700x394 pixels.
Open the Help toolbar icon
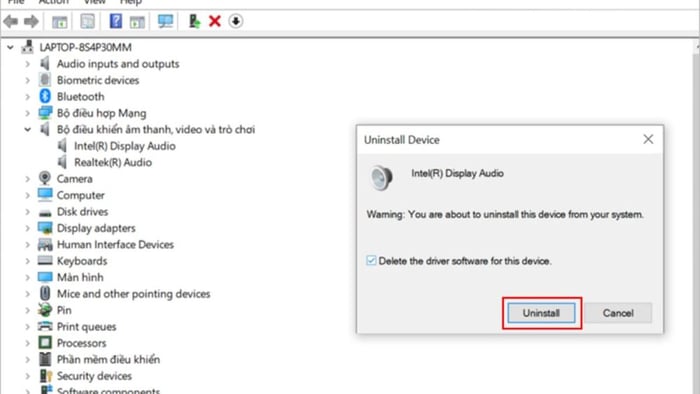pos(116,21)
